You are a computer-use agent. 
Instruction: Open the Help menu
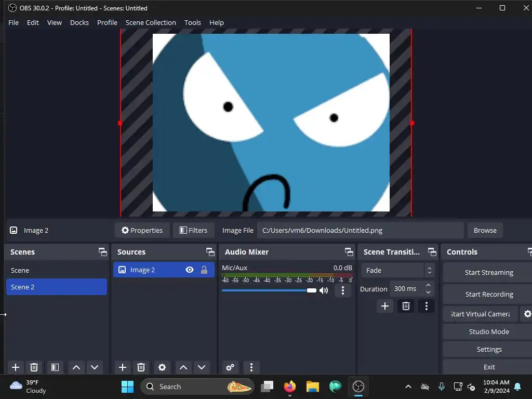(x=217, y=22)
